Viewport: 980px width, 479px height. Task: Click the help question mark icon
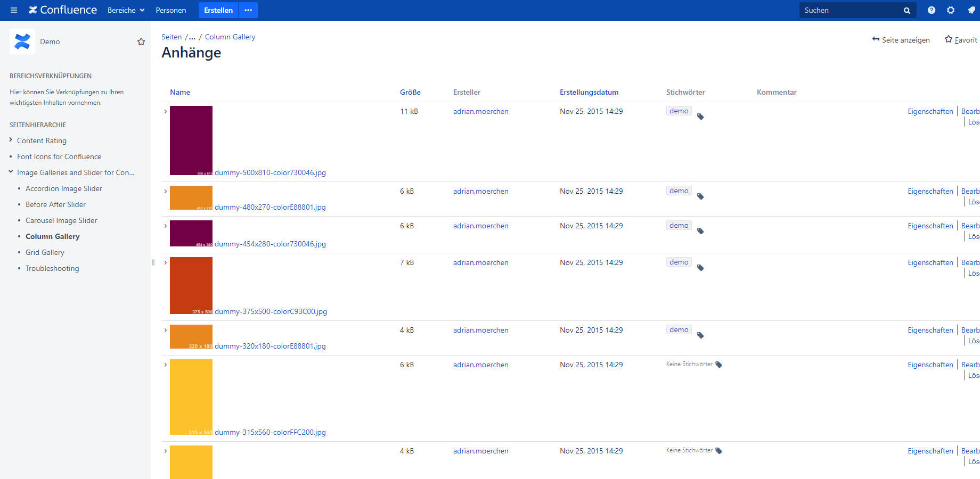(x=931, y=10)
